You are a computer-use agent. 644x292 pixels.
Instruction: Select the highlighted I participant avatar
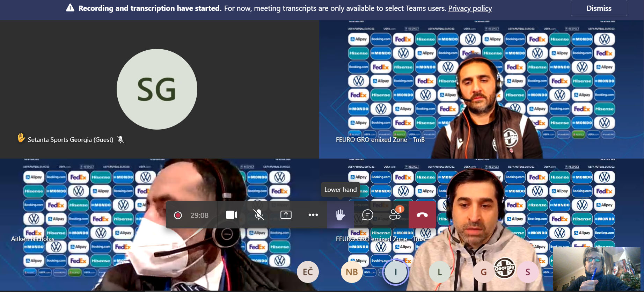pos(396,272)
